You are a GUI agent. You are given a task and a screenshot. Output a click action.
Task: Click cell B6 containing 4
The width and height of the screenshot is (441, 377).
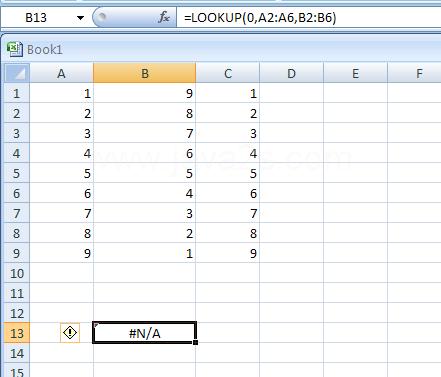coord(145,193)
